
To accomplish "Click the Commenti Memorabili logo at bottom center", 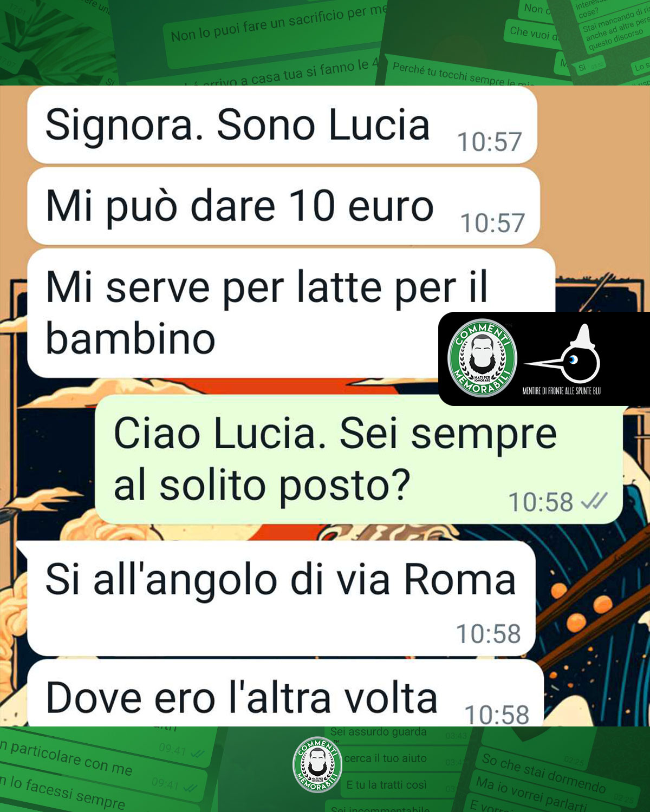I will click(x=317, y=764).
